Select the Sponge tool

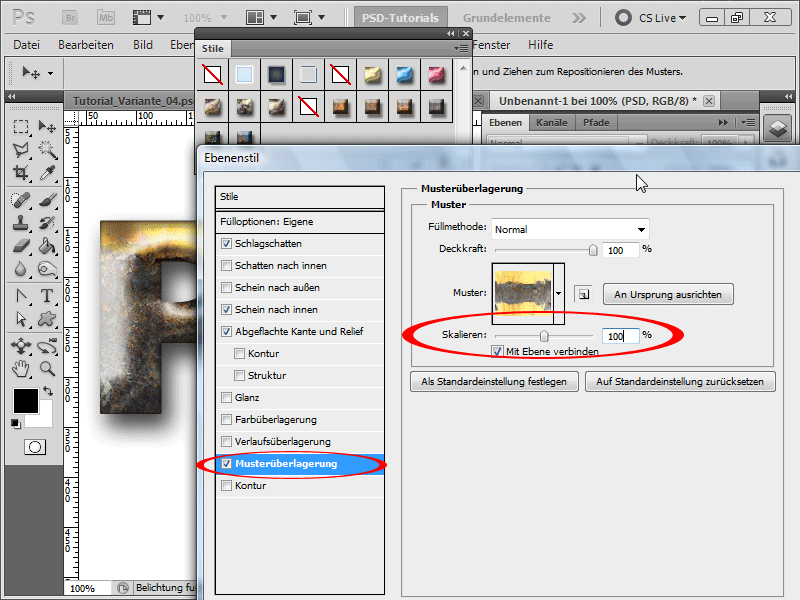tap(47, 269)
